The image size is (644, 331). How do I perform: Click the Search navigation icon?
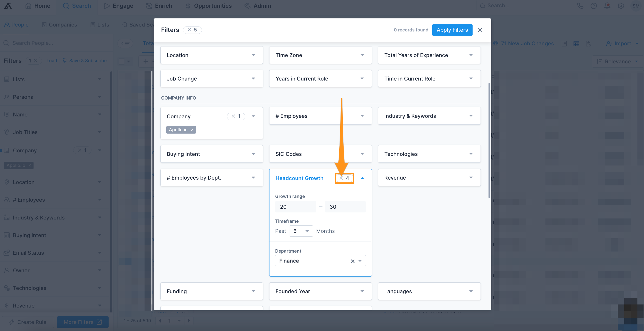tap(66, 6)
